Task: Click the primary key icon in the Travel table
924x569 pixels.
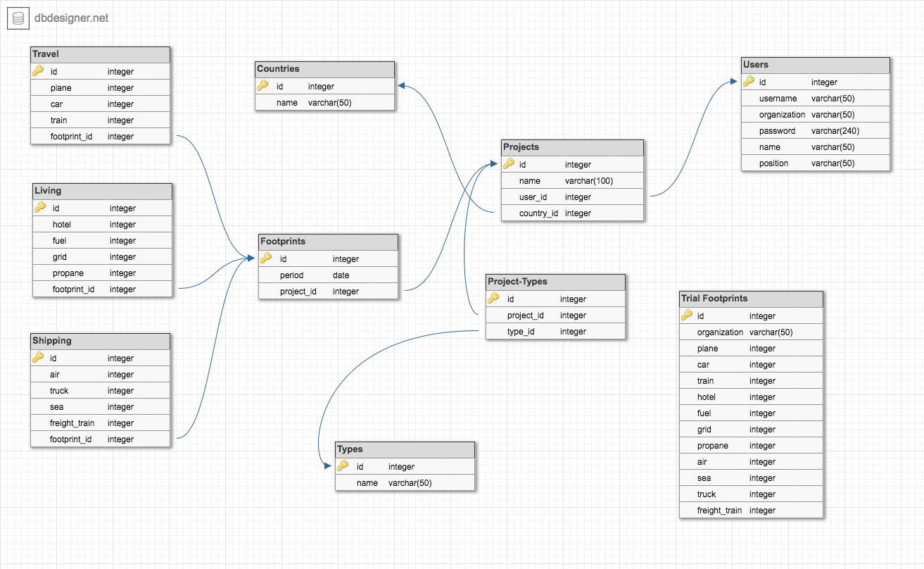Action: (38, 71)
